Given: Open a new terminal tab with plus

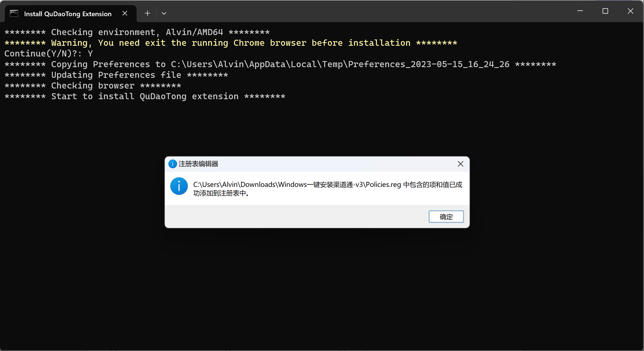Looking at the screenshot, I should [x=147, y=13].
